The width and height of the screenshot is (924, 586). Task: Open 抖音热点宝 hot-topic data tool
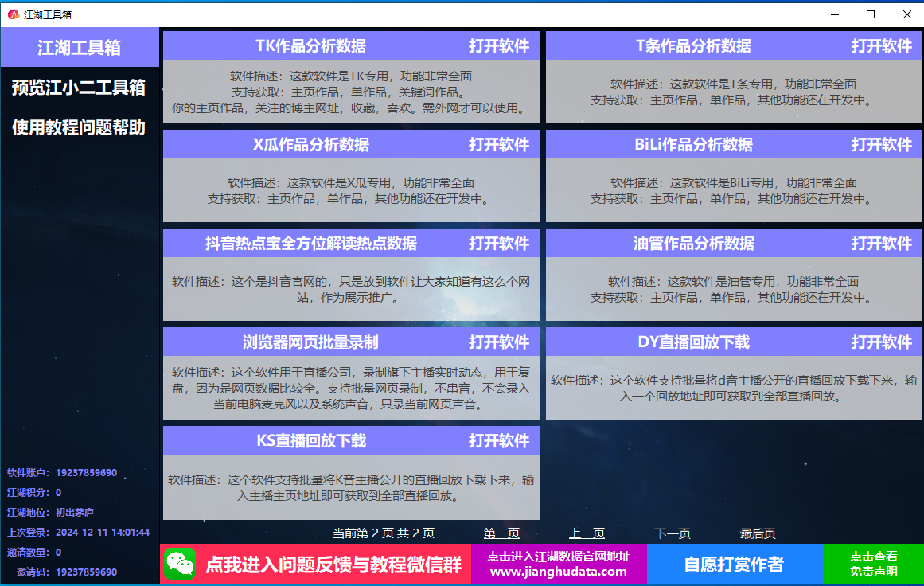498,244
